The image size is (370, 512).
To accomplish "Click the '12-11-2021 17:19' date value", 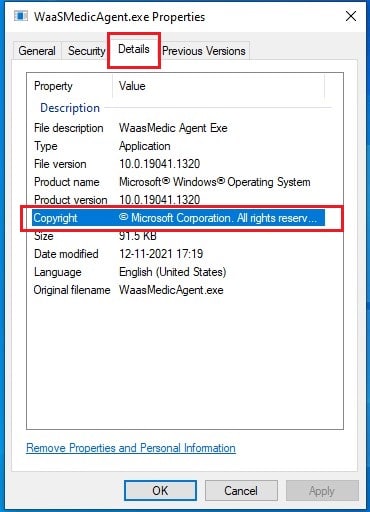I will tap(161, 254).
